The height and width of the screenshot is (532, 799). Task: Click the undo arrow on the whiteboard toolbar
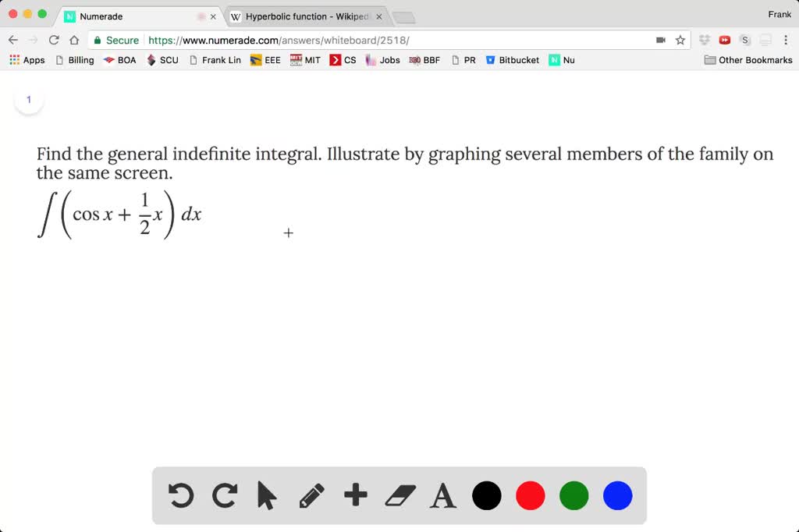coord(181,495)
